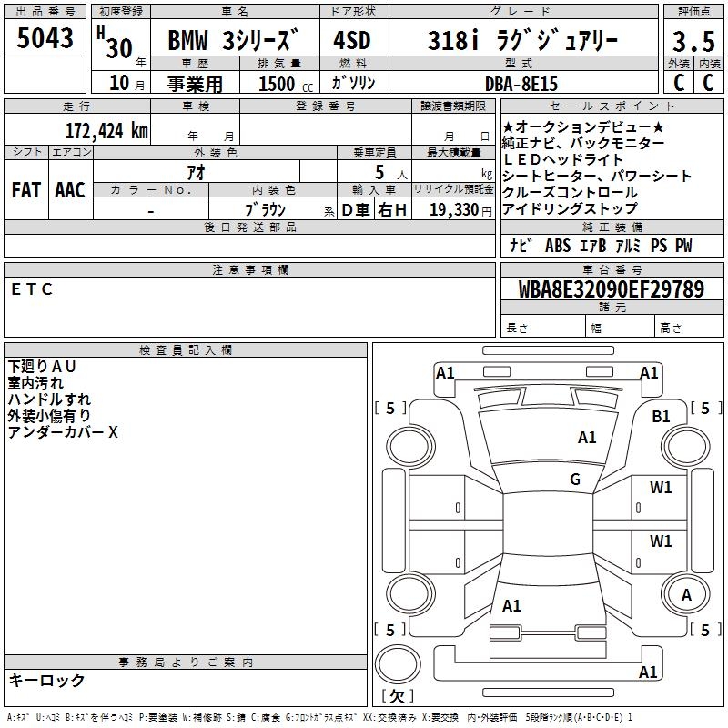
Task: Click the 欠 marker below spare tire
Action: click(396, 696)
